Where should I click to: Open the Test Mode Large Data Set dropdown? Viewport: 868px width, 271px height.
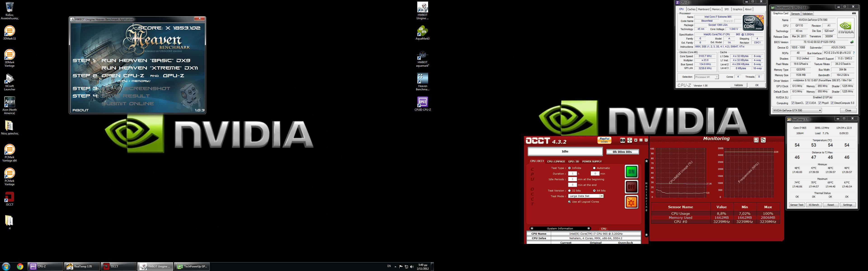coord(586,196)
